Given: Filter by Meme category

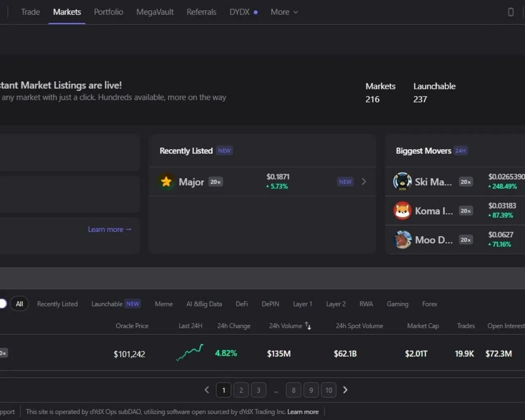Looking at the screenshot, I should coord(164,304).
